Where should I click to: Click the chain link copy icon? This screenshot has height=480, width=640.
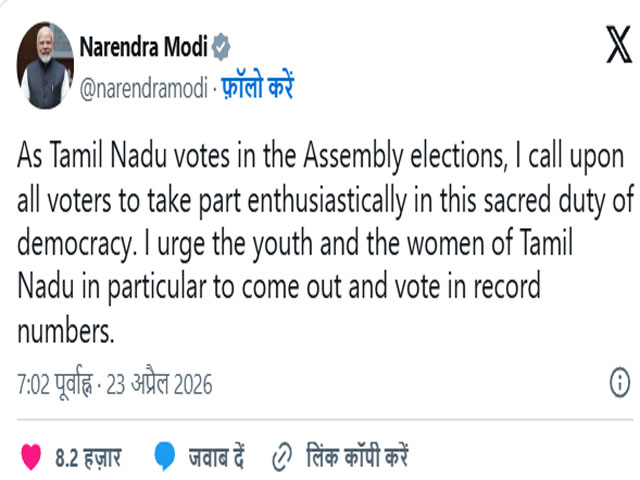[x=283, y=457]
